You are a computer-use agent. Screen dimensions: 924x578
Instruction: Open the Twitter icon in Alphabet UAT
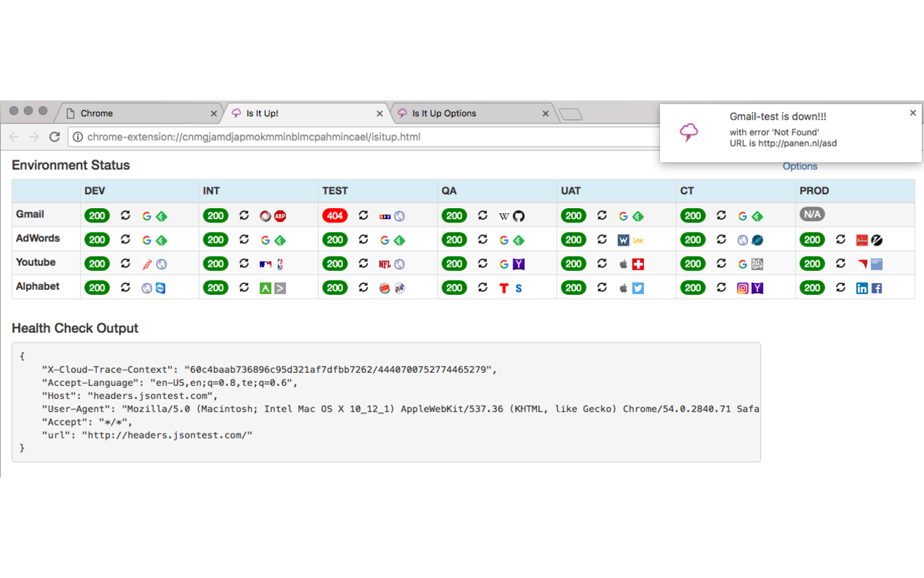coord(638,288)
